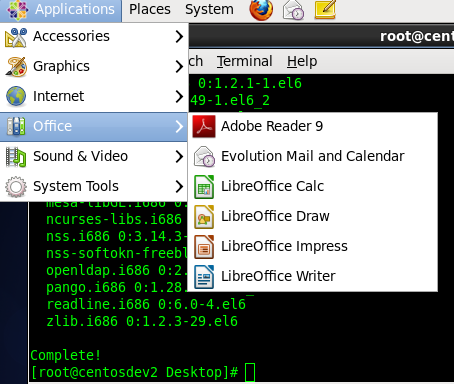Select the Accessories category
The height and width of the screenshot is (384, 454).
click(x=94, y=36)
